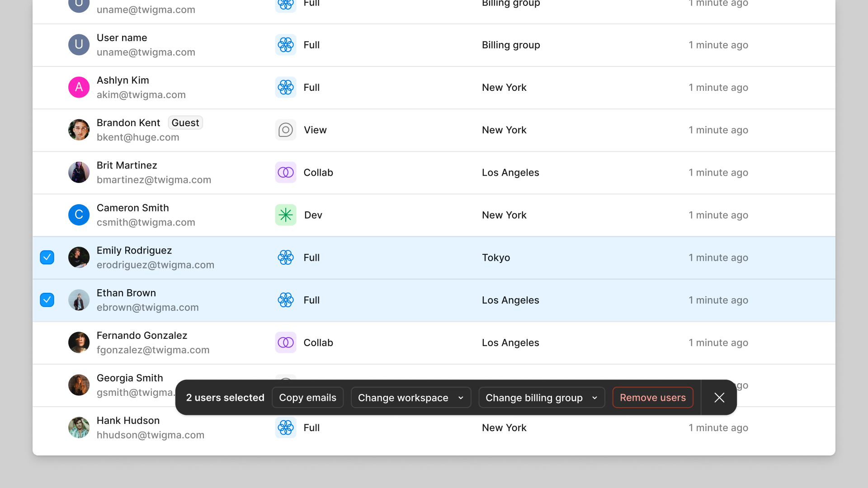Click Ashlyn Kim's pink avatar
The image size is (868, 488).
pyautogui.click(x=79, y=87)
